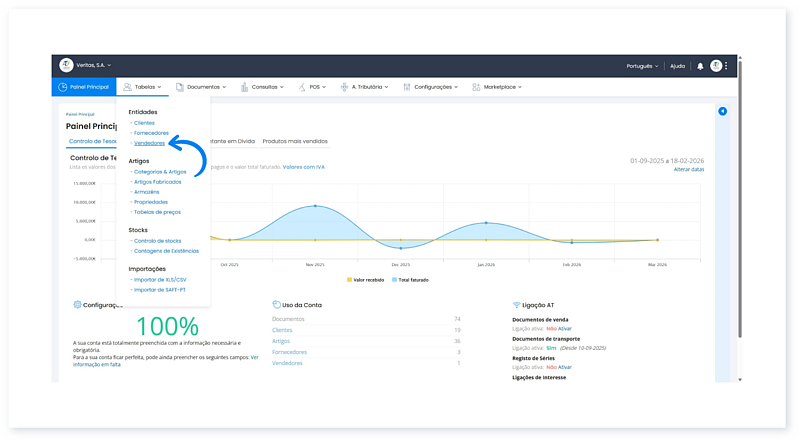
Task: Open the user avatar in top bar
Action: (x=716, y=66)
